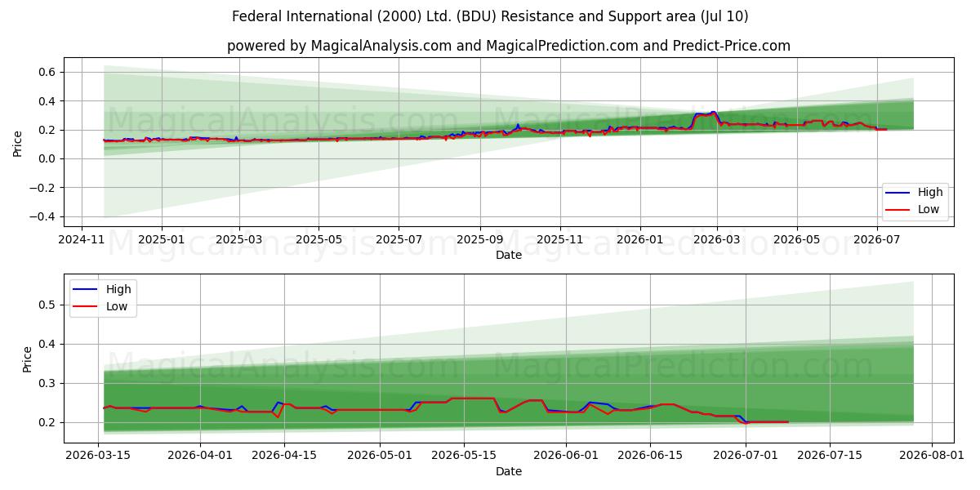Click the lower chart x-axis label '2026-04-15'
The width and height of the screenshot is (980, 490).
(x=285, y=457)
